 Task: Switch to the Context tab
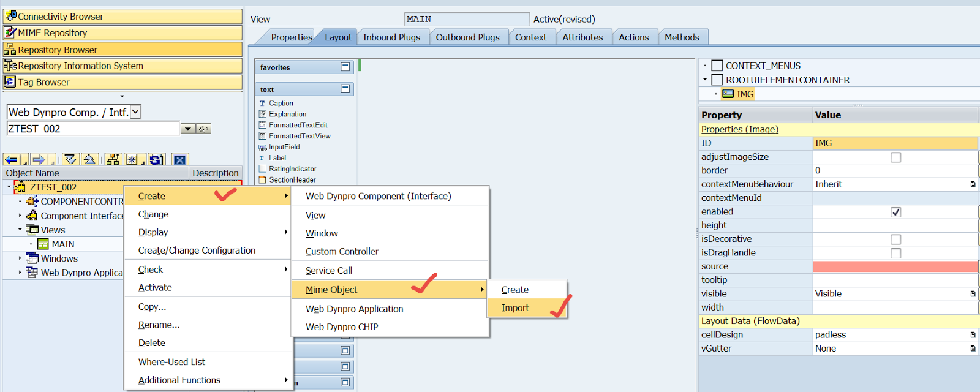tap(530, 37)
